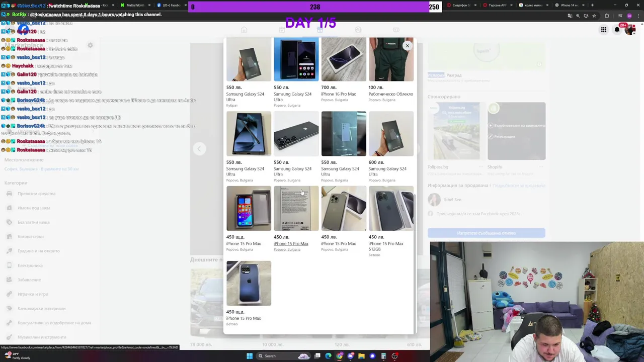The image size is (644, 362).
Task: Switch to 'iPhone 14' browser tab
Action: click(x=569, y=5)
